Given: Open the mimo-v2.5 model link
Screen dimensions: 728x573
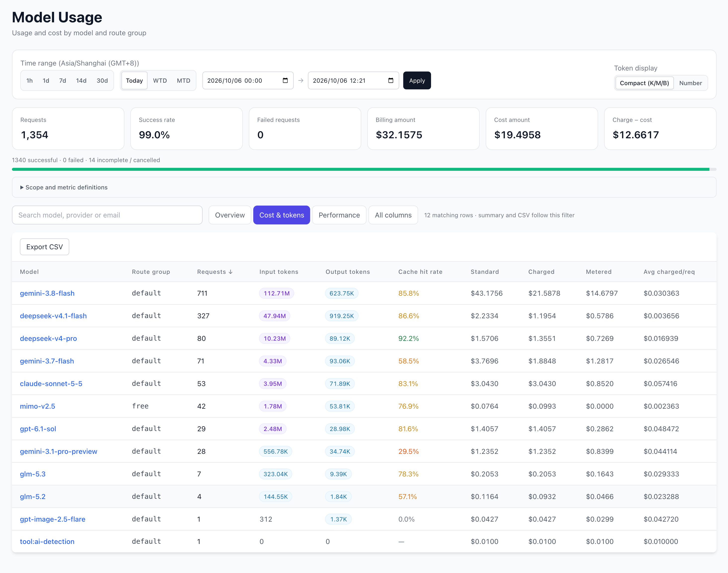Looking at the screenshot, I should click(37, 406).
